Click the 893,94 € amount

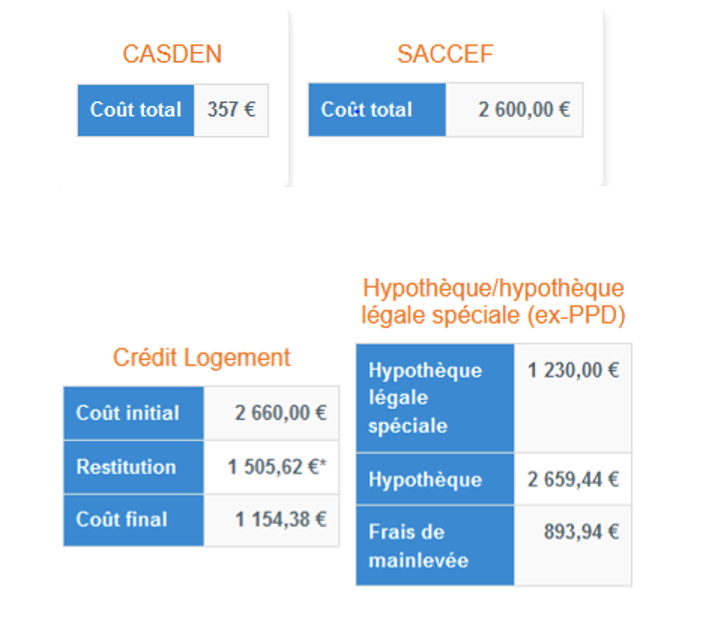[x=581, y=532]
